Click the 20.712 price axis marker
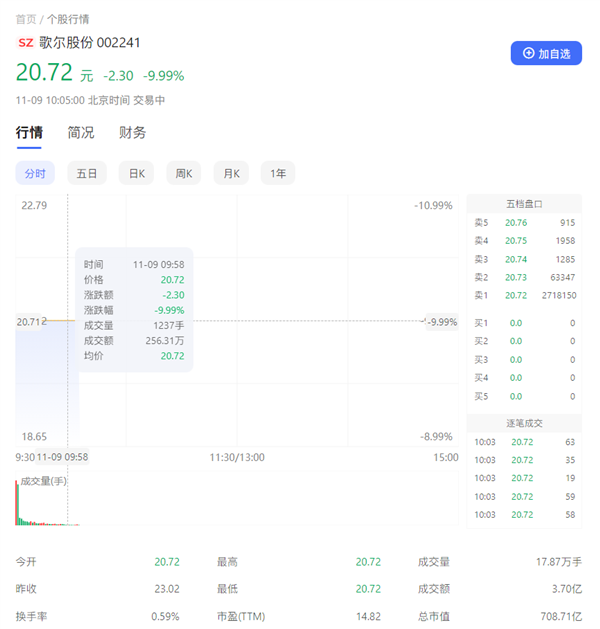The height and width of the screenshot is (629, 600). pyautogui.click(x=31, y=322)
